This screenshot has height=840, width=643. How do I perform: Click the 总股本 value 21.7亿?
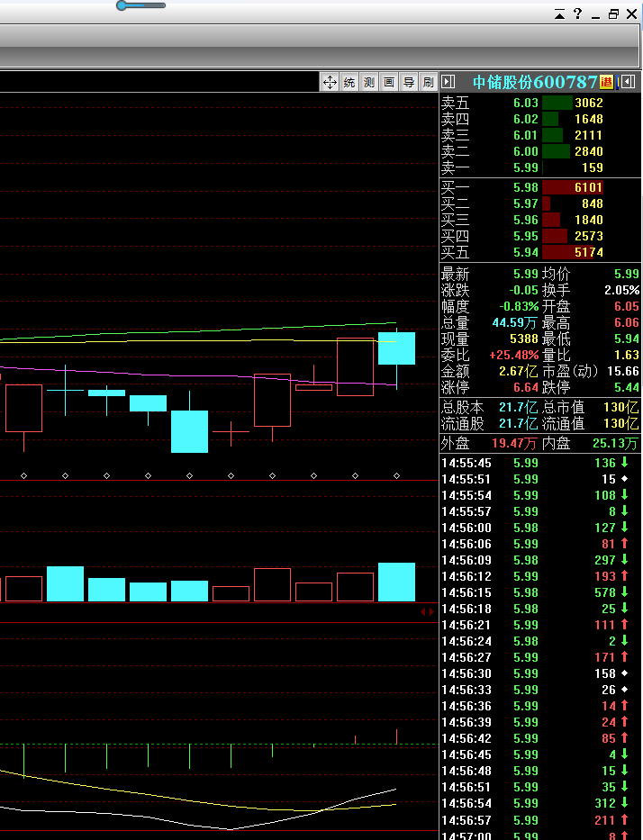click(x=518, y=408)
